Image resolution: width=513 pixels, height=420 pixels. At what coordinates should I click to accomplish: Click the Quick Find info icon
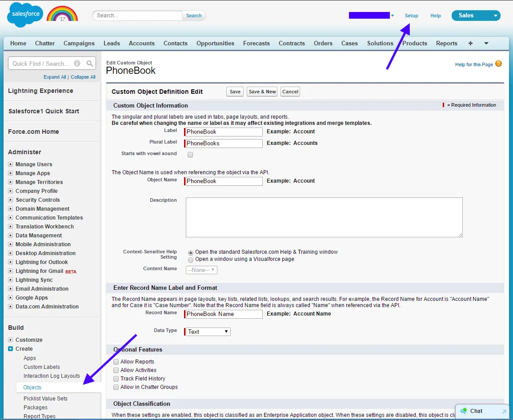click(x=77, y=64)
